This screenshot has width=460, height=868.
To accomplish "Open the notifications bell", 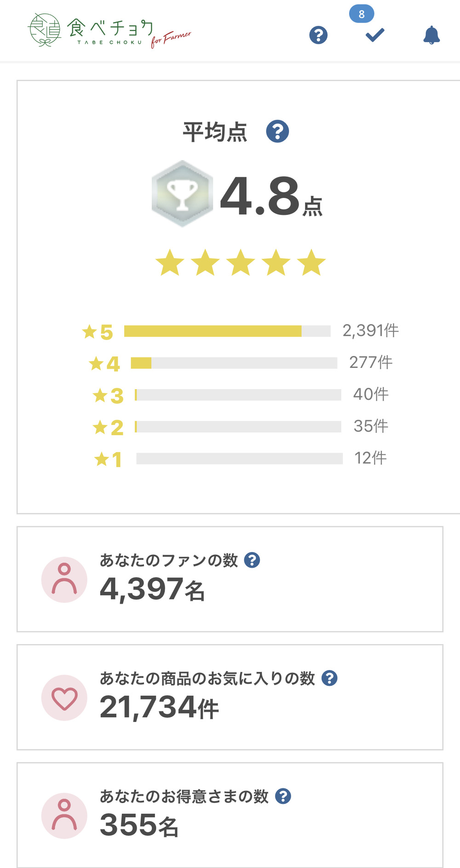I will point(431,35).
